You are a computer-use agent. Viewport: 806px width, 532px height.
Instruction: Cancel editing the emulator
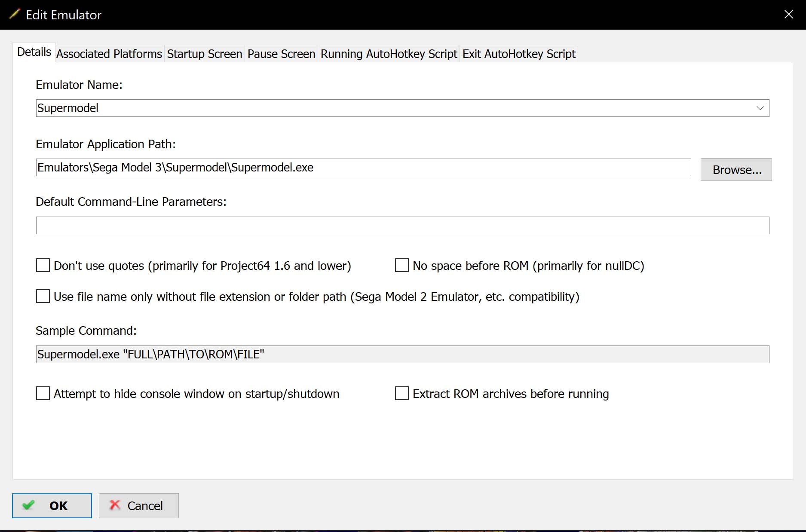pyautogui.click(x=139, y=506)
